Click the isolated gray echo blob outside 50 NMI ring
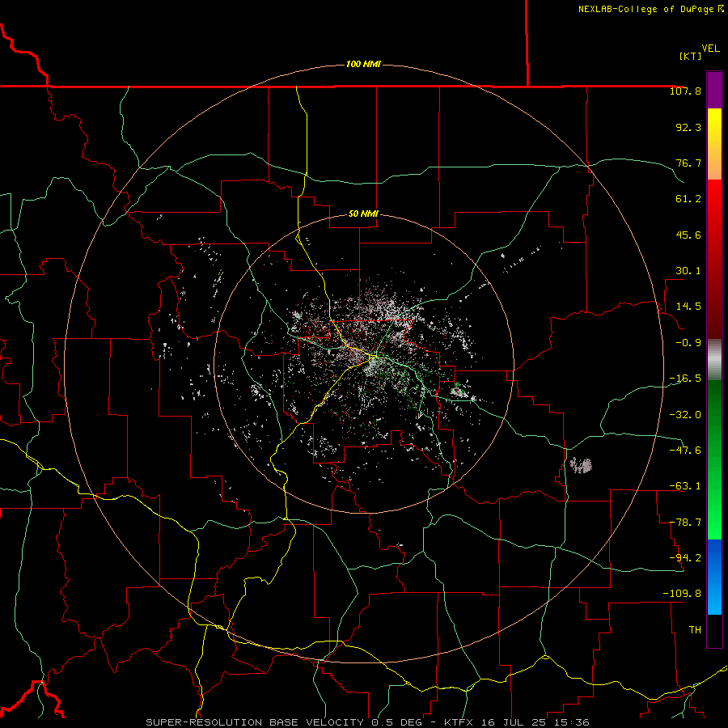Viewport: 728px width, 728px height. click(x=581, y=465)
